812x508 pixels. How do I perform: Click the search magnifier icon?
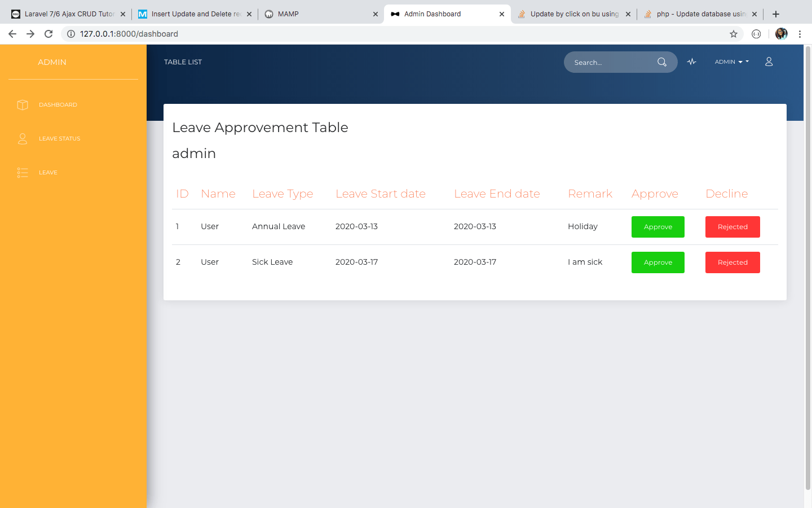(x=662, y=62)
